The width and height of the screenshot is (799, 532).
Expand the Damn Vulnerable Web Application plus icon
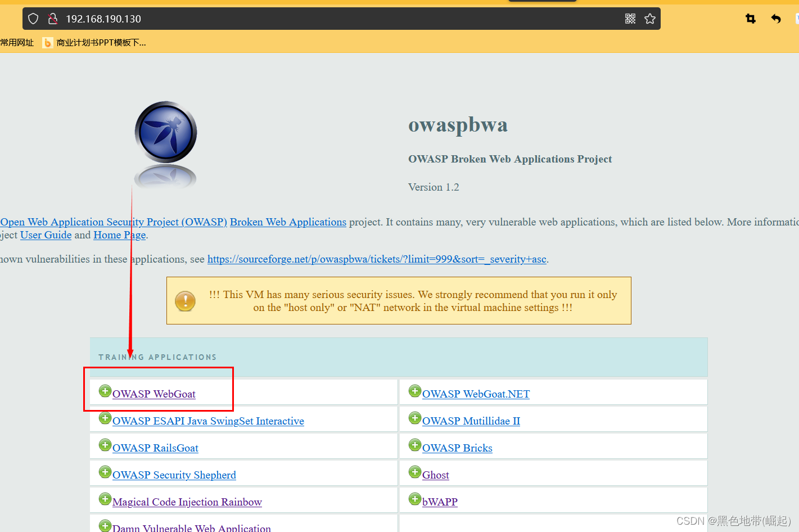point(105,526)
